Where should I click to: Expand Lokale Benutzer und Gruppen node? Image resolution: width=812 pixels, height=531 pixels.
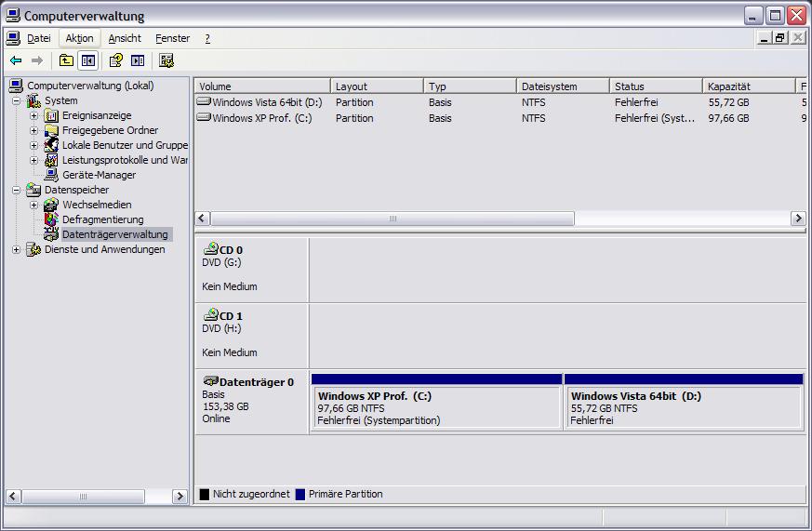(33, 145)
